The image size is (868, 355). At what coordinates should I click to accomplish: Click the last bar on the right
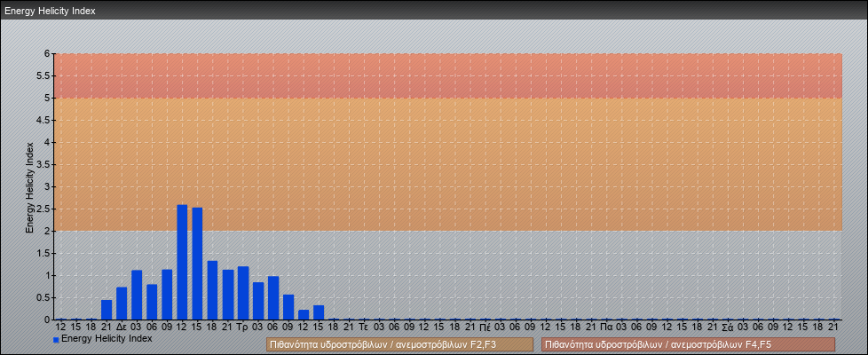[x=319, y=312]
